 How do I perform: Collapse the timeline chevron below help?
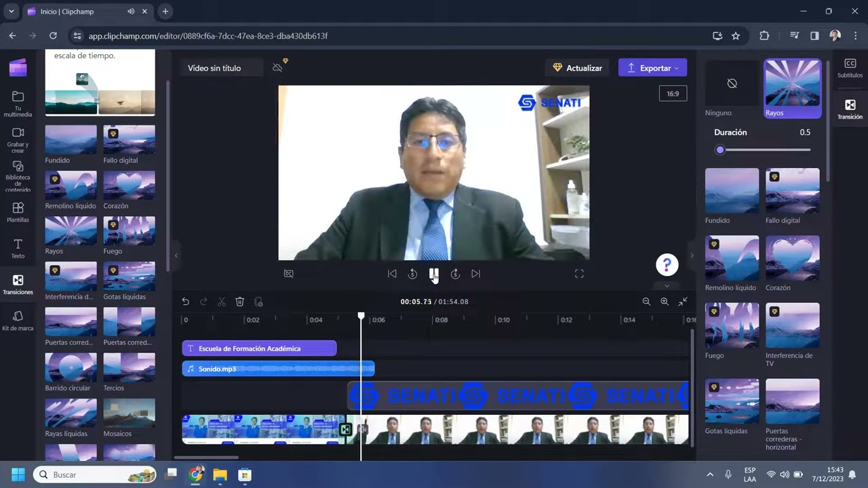pyautogui.click(x=667, y=285)
